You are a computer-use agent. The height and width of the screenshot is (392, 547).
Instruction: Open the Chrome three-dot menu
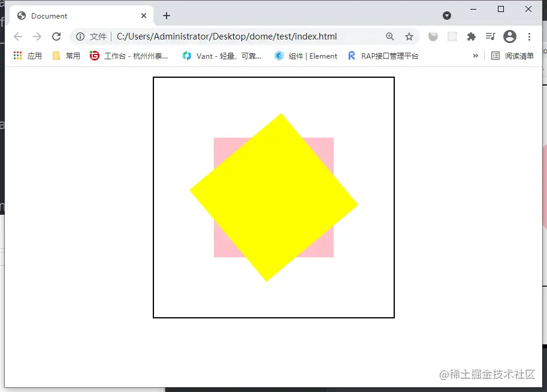[x=529, y=37]
